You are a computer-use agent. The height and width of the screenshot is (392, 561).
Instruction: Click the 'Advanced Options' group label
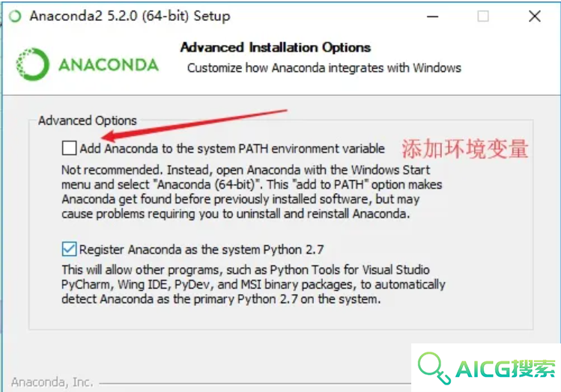click(x=88, y=120)
